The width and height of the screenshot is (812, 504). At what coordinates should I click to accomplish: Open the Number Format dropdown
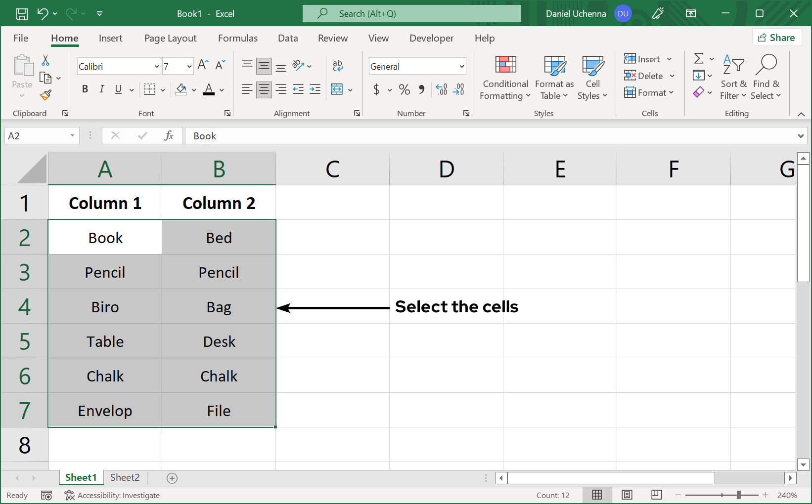(x=461, y=66)
